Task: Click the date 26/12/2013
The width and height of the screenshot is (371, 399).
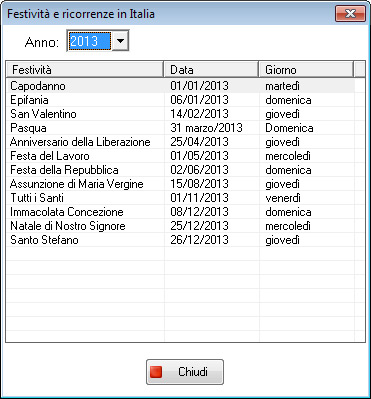Action: pyautogui.click(x=199, y=240)
